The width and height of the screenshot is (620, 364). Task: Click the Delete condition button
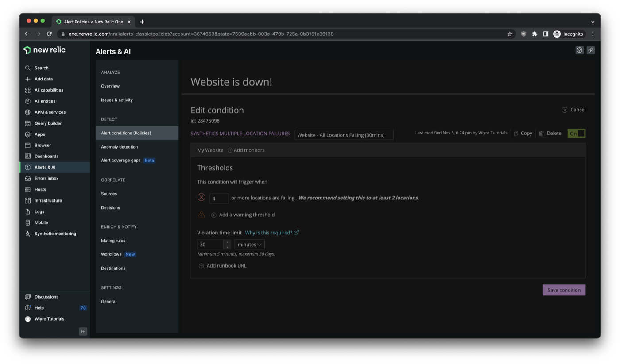coord(550,133)
